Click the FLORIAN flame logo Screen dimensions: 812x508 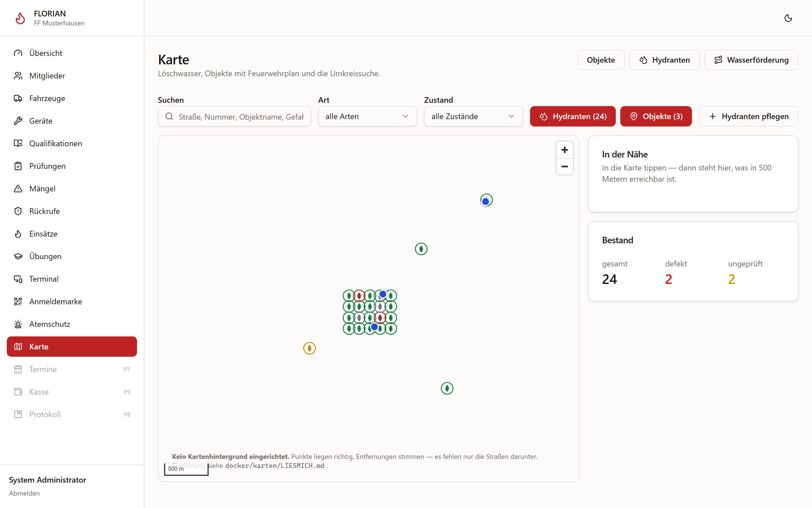pyautogui.click(x=21, y=18)
